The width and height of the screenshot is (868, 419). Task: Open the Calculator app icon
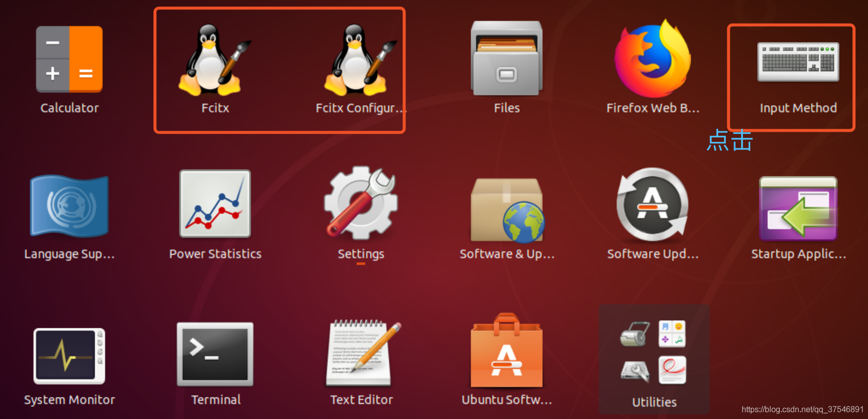tap(69, 59)
